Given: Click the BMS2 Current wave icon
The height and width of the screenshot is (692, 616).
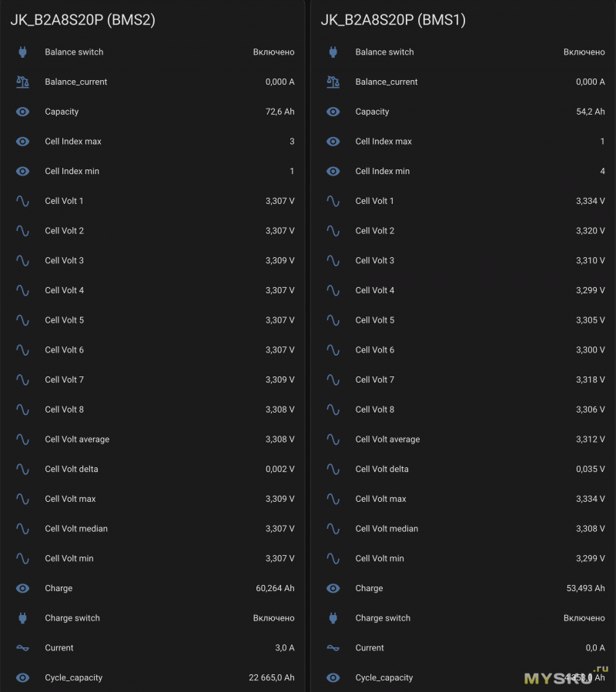Looking at the screenshot, I should pos(22,648).
